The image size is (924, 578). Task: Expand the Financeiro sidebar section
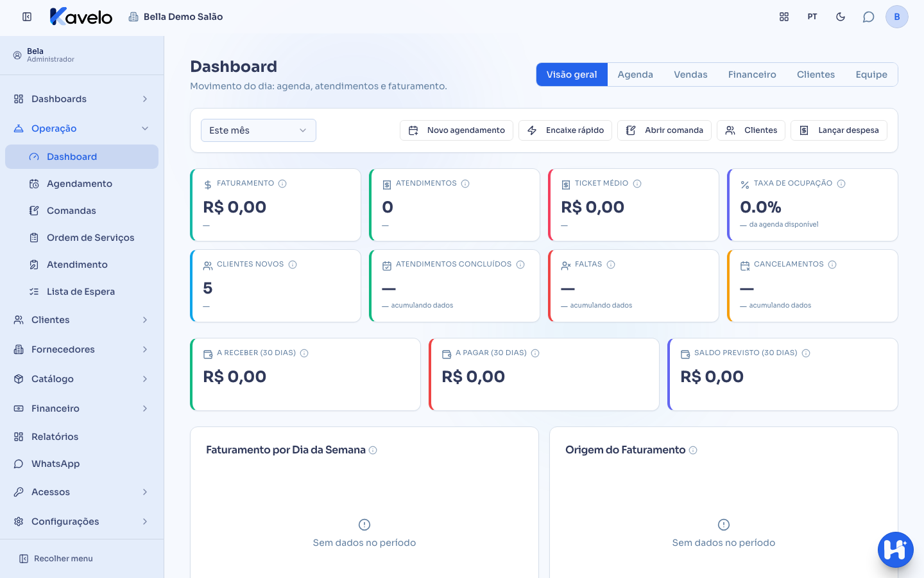[81, 408]
